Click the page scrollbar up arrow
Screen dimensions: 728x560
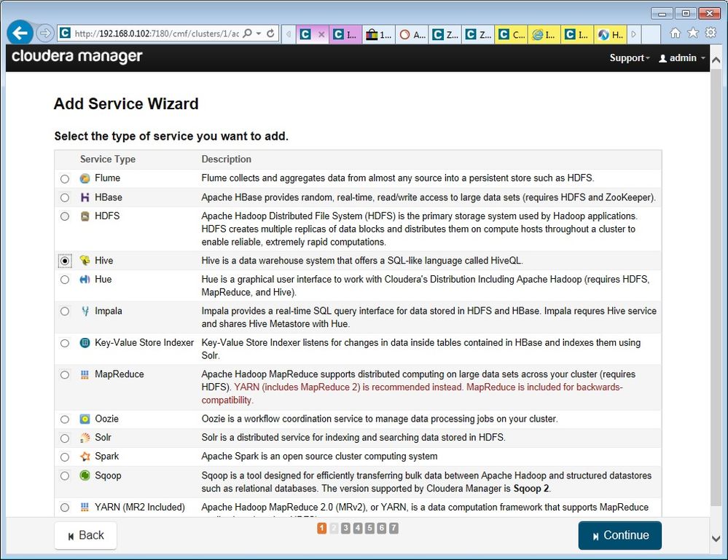716,60
